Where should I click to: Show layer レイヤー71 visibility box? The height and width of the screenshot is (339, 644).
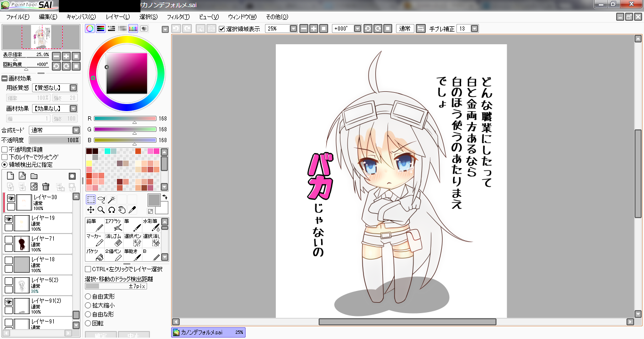8,240
